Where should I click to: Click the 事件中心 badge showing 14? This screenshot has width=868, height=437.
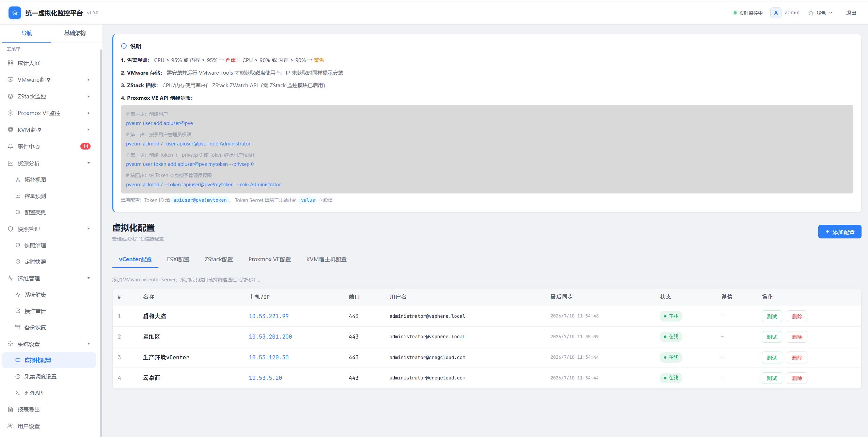pyautogui.click(x=85, y=146)
